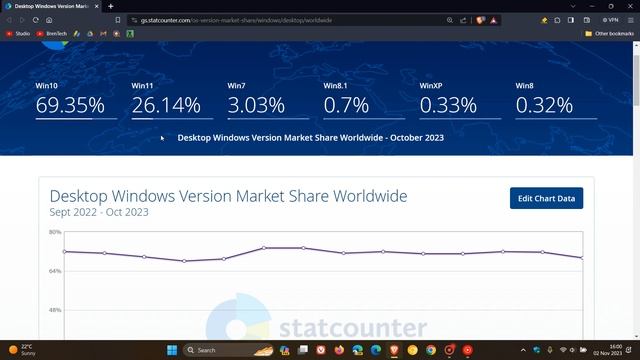Open the Studio bookmark
This screenshot has height=360, width=640.
(18, 34)
